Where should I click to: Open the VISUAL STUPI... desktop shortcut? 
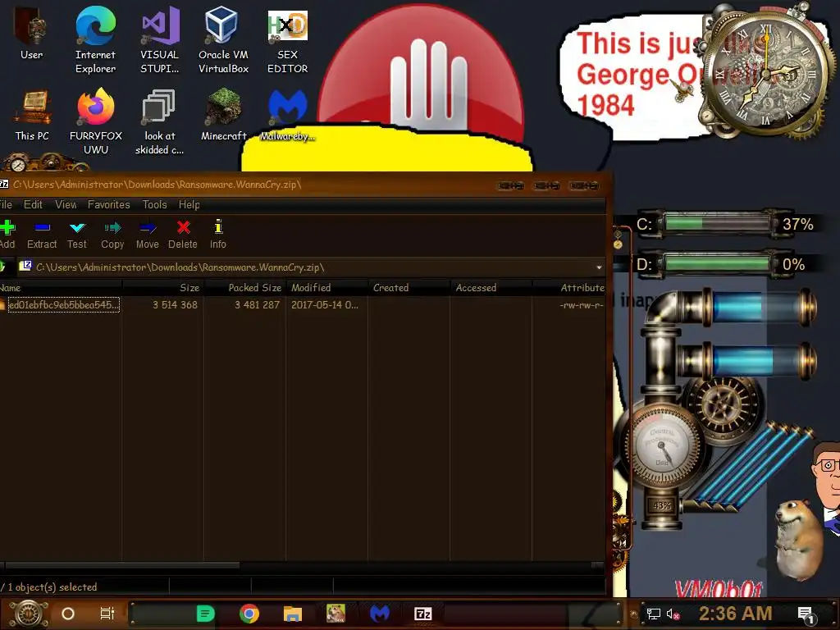(x=160, y=39)
